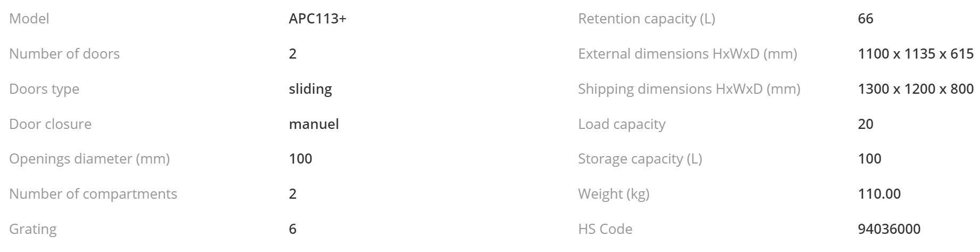Click the Load capacity label
This screenshot has height=252, width=980.
point(622,124)
